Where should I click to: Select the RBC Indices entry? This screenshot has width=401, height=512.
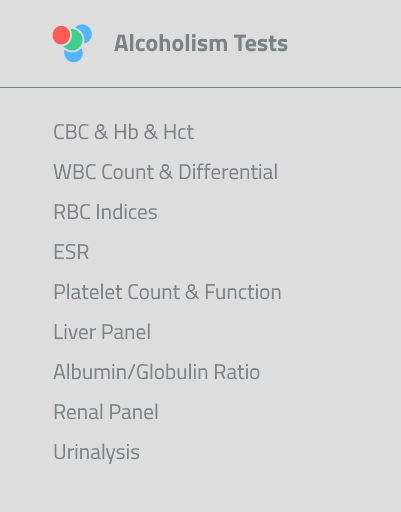(105, 212)
